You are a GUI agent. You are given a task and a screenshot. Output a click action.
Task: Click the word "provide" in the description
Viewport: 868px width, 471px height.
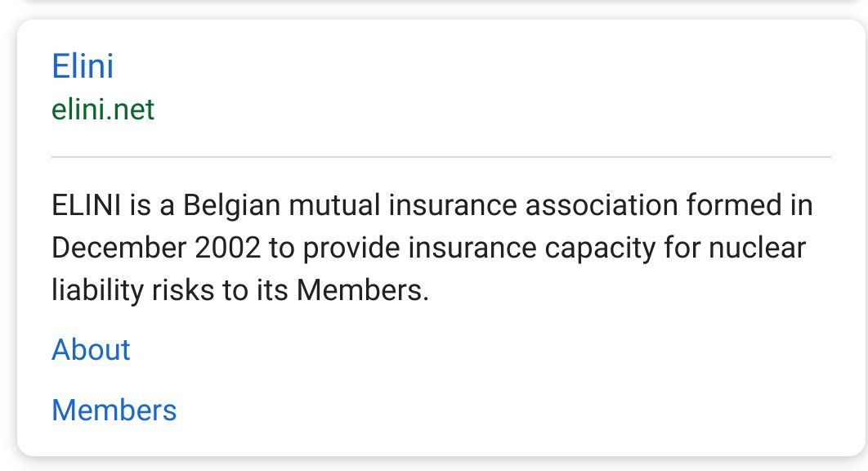coord(351,248)
